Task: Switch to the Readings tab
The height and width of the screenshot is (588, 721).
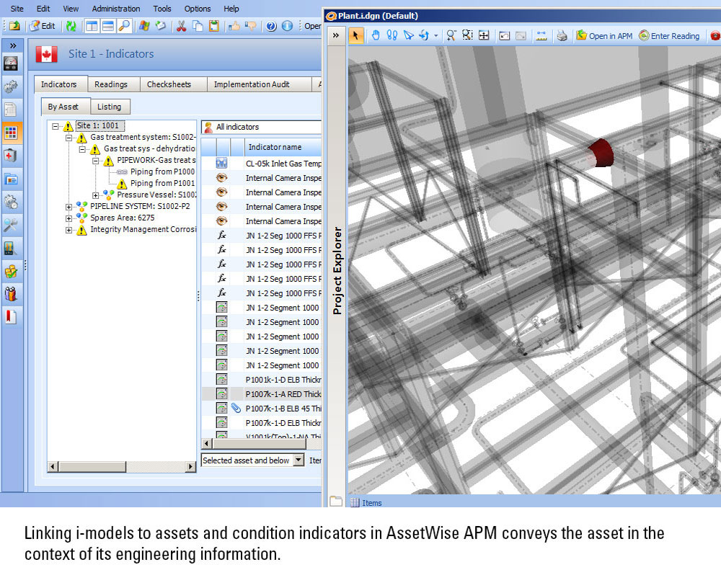Action: [111, 84]
